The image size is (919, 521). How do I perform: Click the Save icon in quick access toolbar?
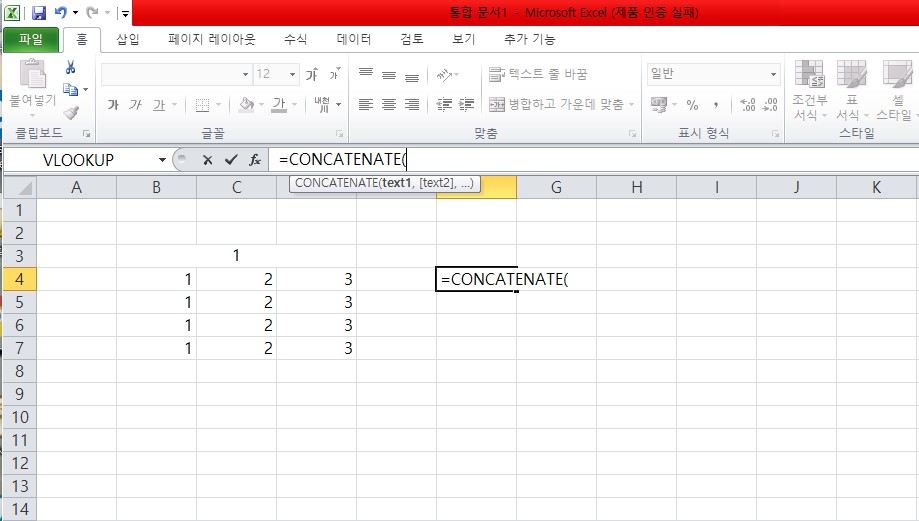[x=39, y=12]
